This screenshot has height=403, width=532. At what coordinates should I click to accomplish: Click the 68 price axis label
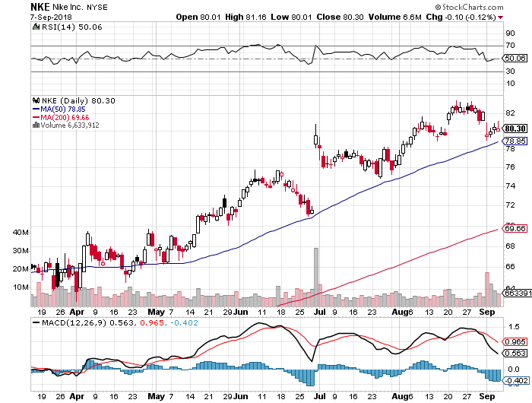point(510,246)
